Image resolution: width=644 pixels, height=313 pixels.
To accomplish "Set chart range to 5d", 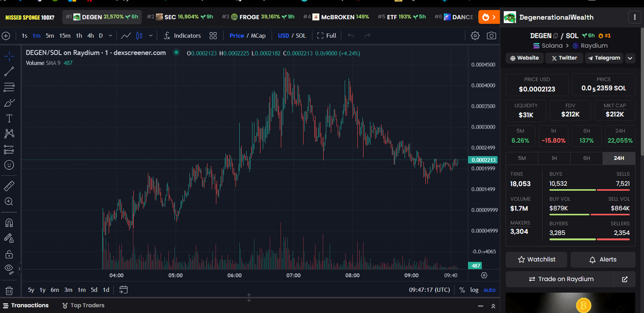I will (94, 290).
